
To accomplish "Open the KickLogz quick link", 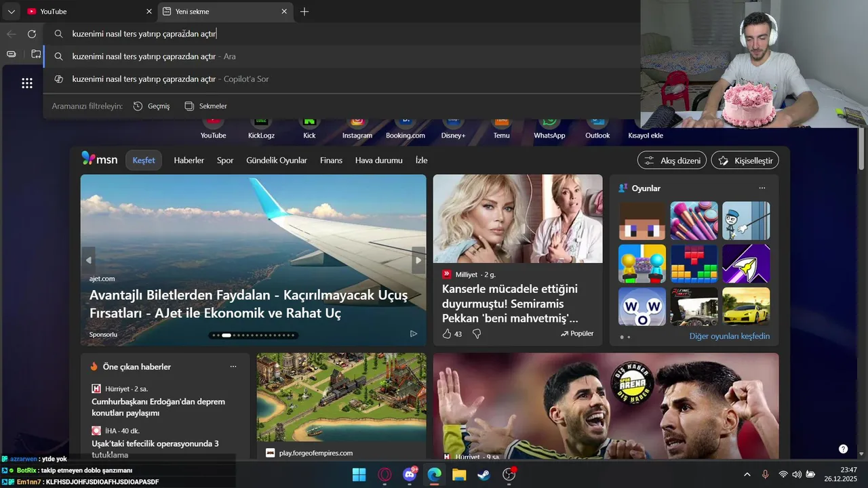I will [261, 127].
